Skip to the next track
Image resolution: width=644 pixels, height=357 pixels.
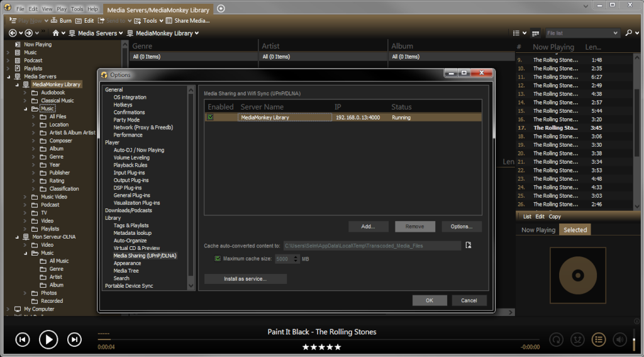tap(74, 339)
